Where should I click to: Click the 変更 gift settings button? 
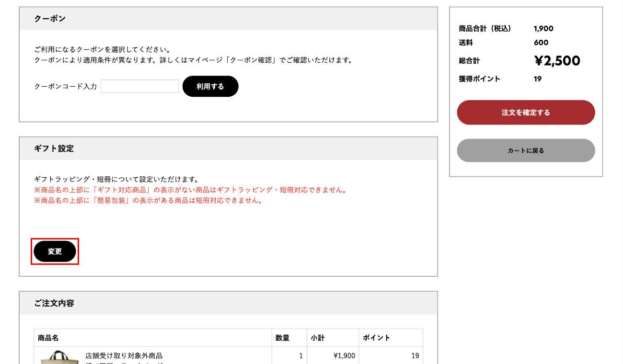(x=55, y=251)
